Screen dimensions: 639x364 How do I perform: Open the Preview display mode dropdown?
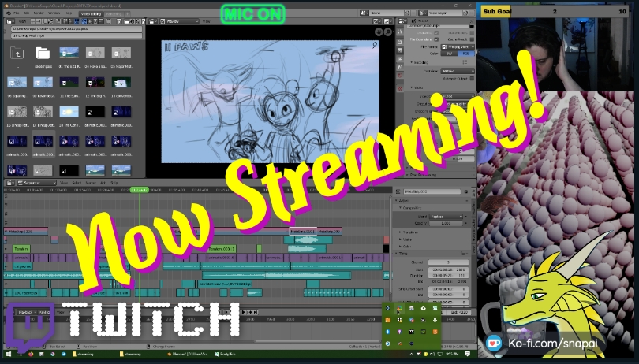click(179, 20)
